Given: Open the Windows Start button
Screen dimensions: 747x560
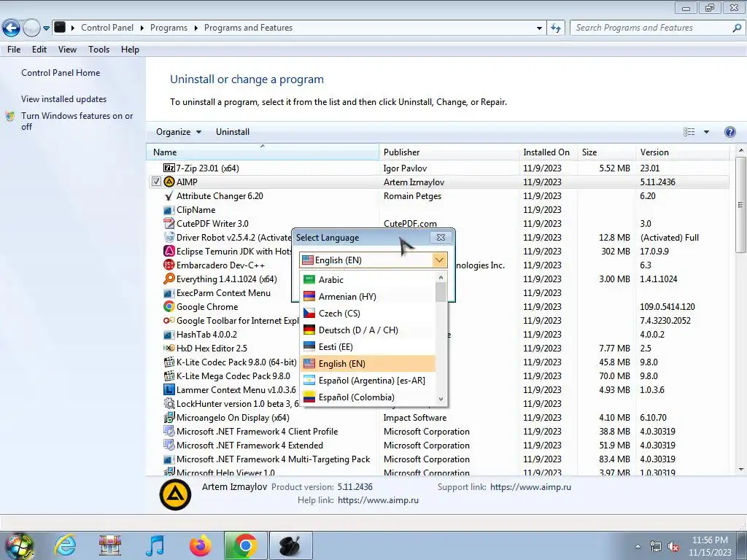Looking at the screenshot, I should 18,545.
